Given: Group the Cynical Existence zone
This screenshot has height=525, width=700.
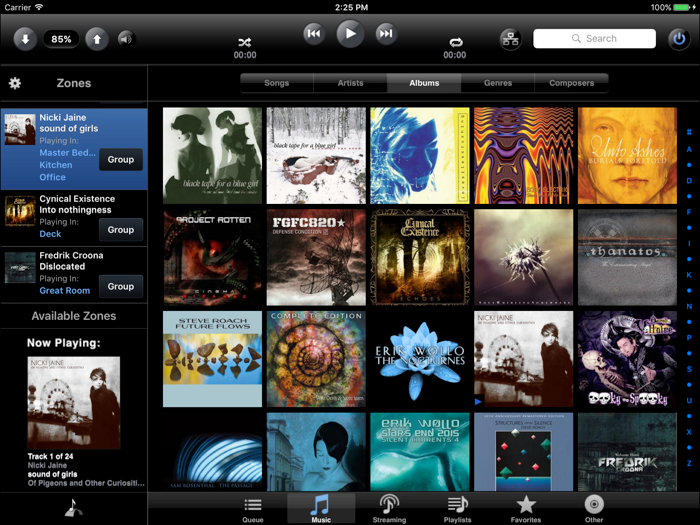Looking at the screenshot, I should click(121, 229).
